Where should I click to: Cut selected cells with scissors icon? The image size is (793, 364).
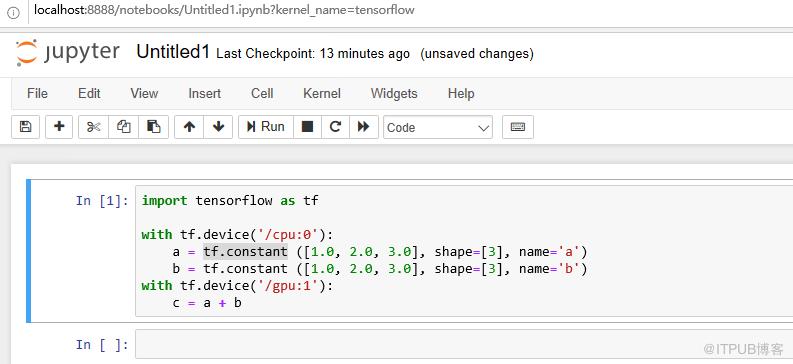click(x=94, y=127)
